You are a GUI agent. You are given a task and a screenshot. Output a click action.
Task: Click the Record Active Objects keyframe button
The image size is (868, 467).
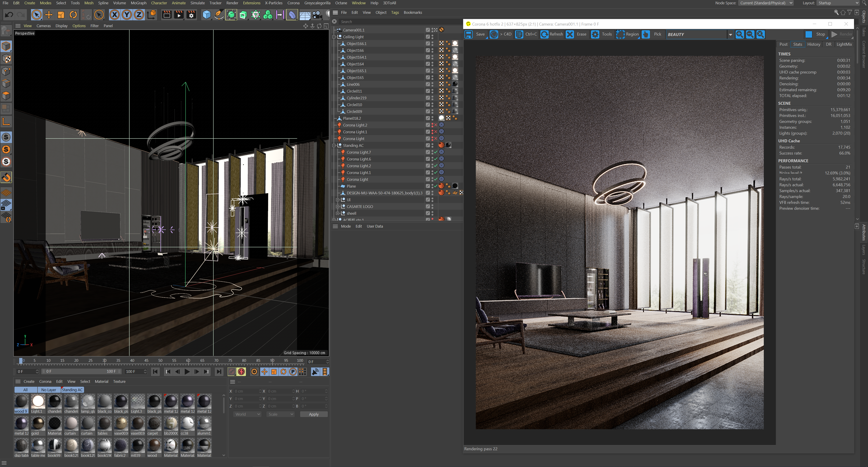tap(232, 372)
